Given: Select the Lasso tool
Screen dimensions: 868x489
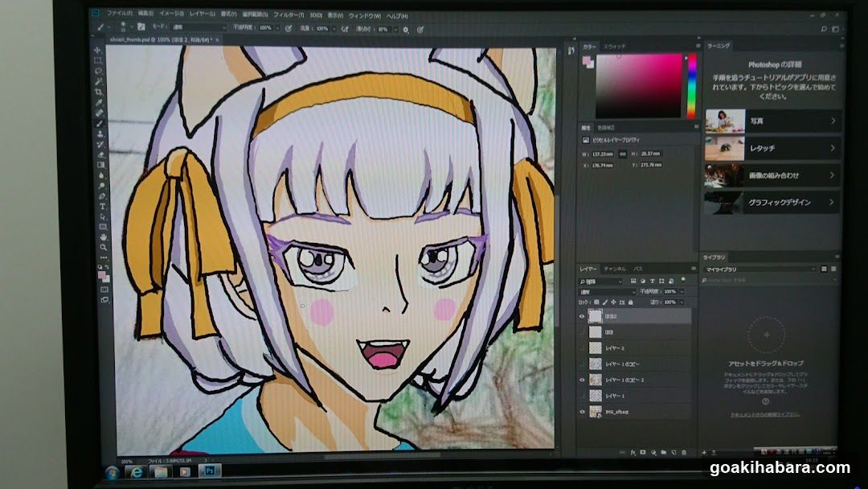Looking at the screenshot, I should tap(99, 71).
